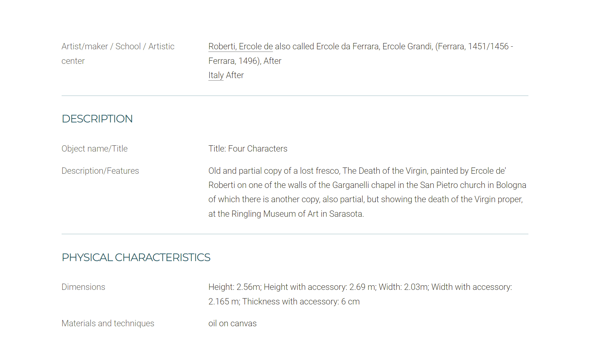The image size is (595, 364).
Task: Click 'also called Ercole da Ferrara' text
Action: coord(327,46)
